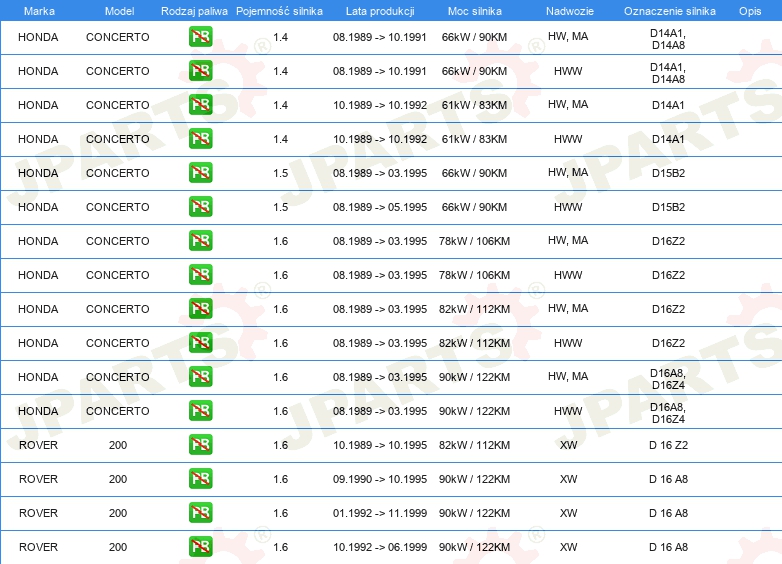Click petrol icon for Concerto 78kW HW, MA row
The image size is (782, 564).
[200, 240]
